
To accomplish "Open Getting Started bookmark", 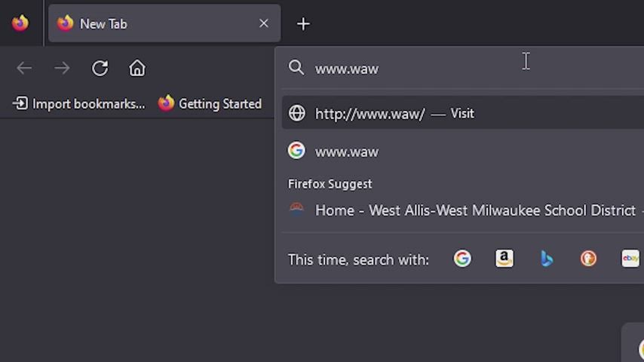I will 210,104.
